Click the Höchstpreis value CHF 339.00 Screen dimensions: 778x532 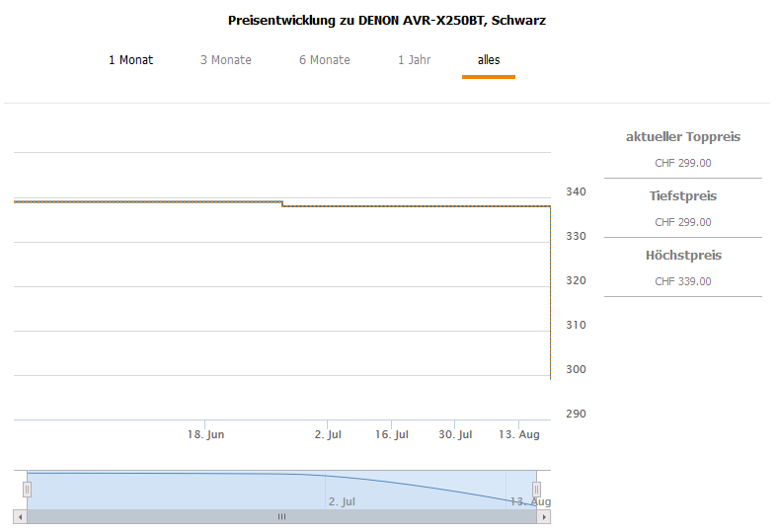click(x=682, y=281)
